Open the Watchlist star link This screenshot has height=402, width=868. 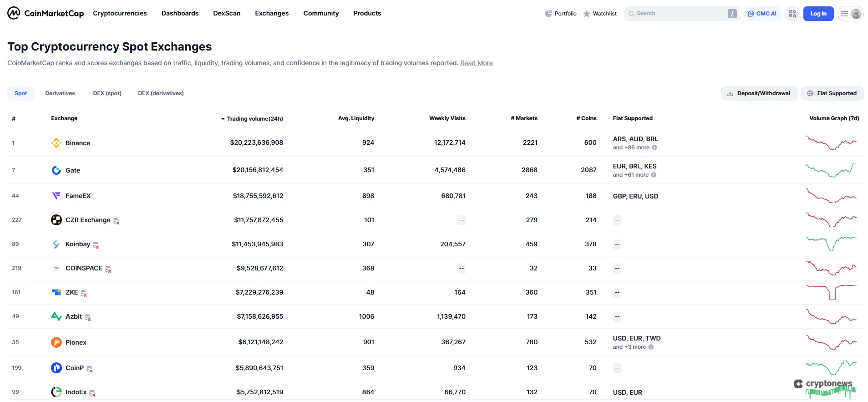coord(600,14)
